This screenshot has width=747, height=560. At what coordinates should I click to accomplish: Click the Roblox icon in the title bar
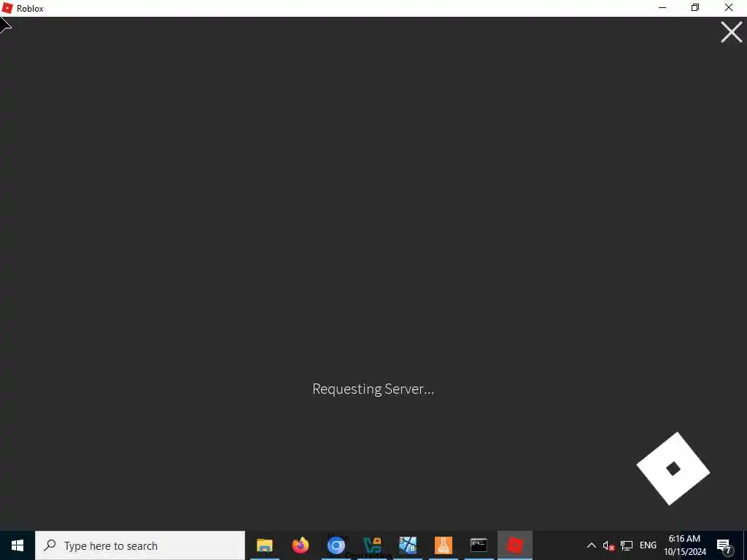[7, 7]
